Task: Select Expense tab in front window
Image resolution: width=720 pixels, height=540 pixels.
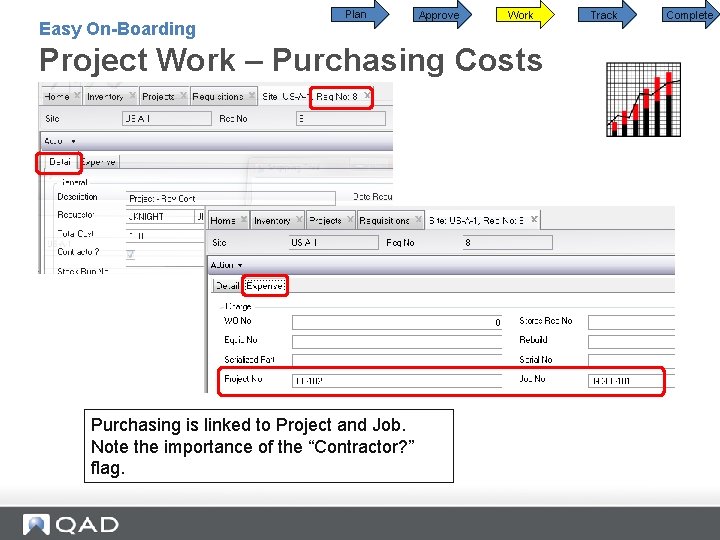Action: click(x=264, y=286)
